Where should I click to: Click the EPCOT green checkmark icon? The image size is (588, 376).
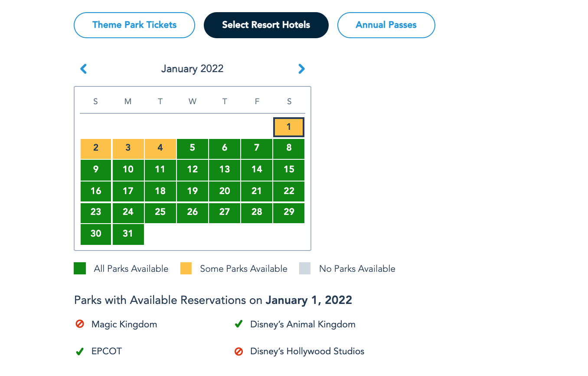(x=80, y=351)
